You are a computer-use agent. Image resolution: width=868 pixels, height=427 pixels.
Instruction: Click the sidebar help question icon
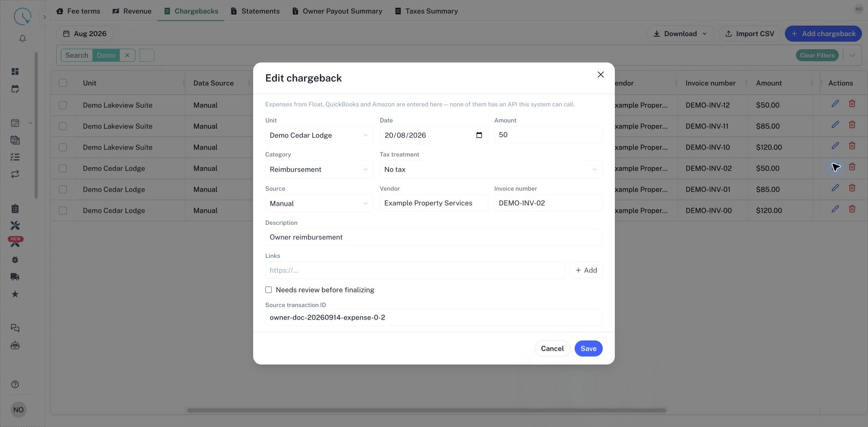click(15, 384)
